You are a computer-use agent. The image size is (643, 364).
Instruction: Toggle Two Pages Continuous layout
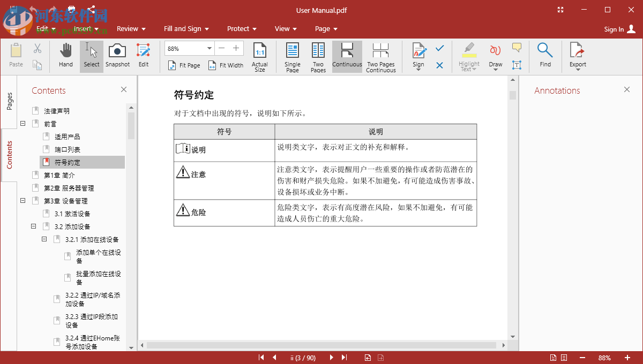(x=380, y=56)
